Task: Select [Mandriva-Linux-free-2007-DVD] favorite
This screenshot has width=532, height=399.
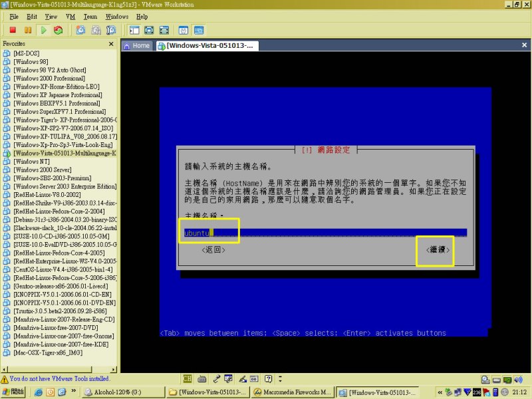Action: (x=56, y=328)
